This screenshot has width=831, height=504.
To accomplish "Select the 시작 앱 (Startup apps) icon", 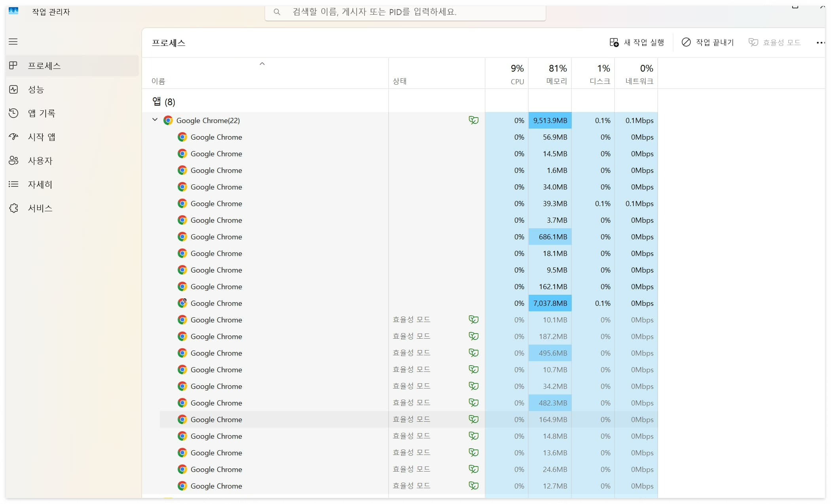I will pyautogui.click(x=13, y=137).
